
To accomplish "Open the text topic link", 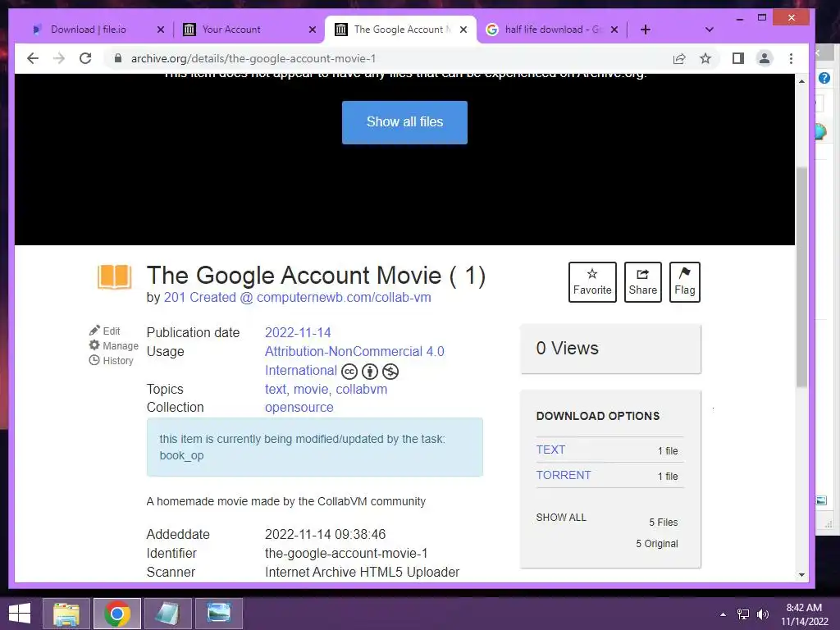I will tap(276, 389).
